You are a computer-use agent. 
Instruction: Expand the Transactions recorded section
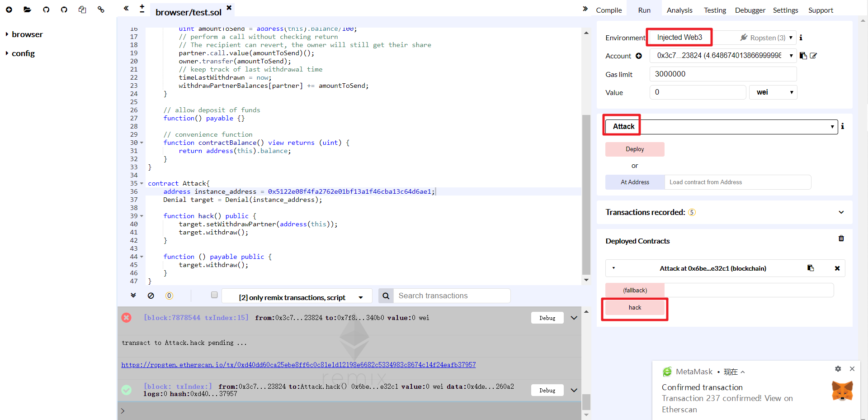coord(841,212)
